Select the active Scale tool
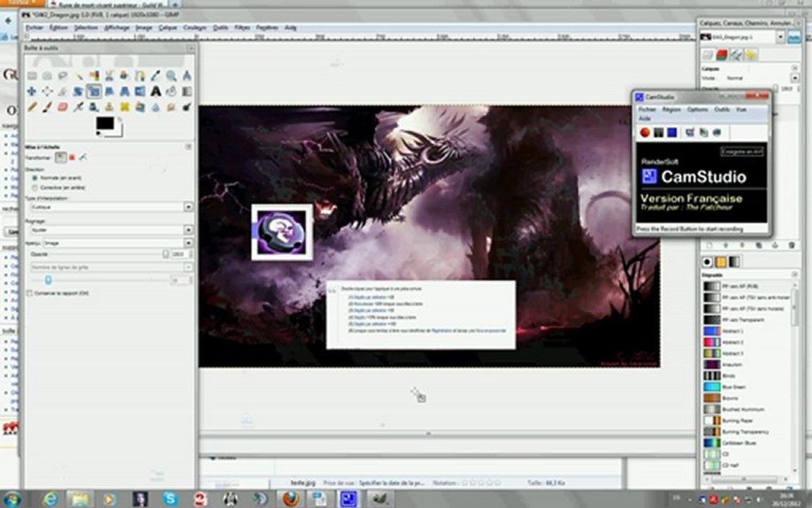 (94, 91)
